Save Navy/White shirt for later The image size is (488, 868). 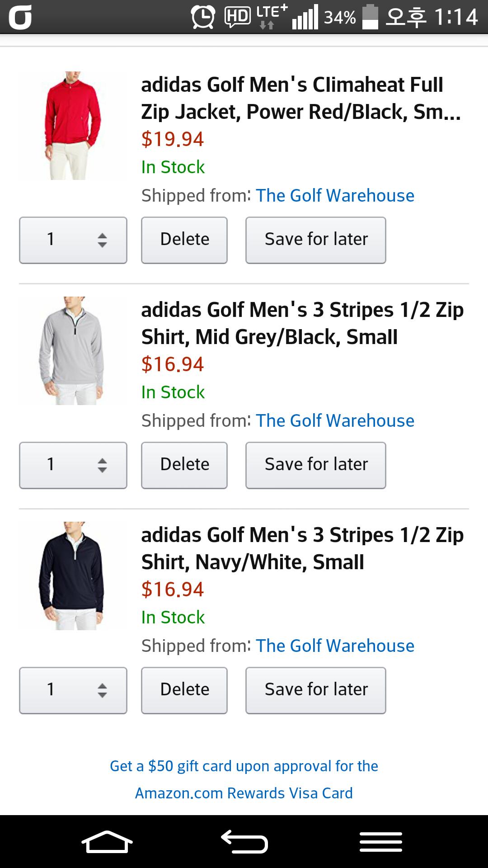316,690
